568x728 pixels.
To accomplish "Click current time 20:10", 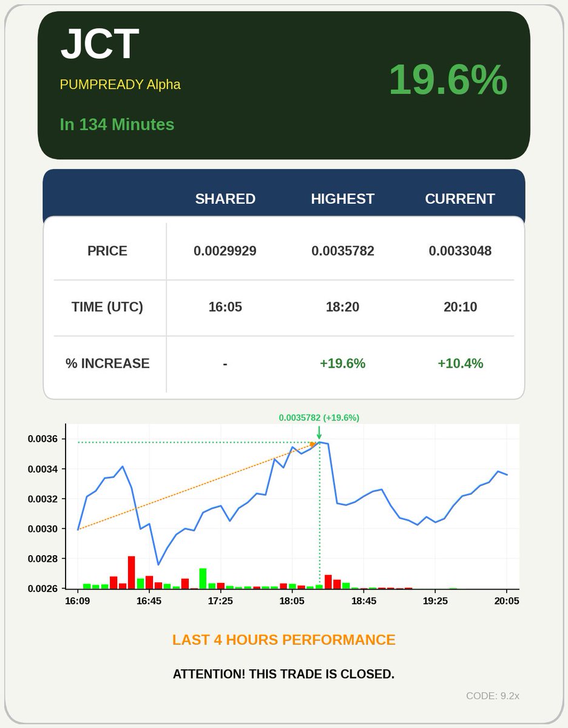I will tap(460, 307).
